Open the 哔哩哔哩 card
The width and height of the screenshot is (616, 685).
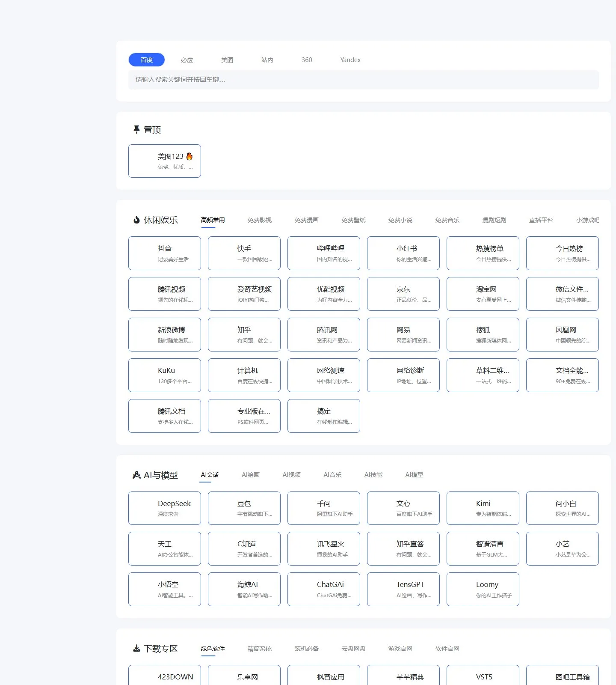(324, 253)
